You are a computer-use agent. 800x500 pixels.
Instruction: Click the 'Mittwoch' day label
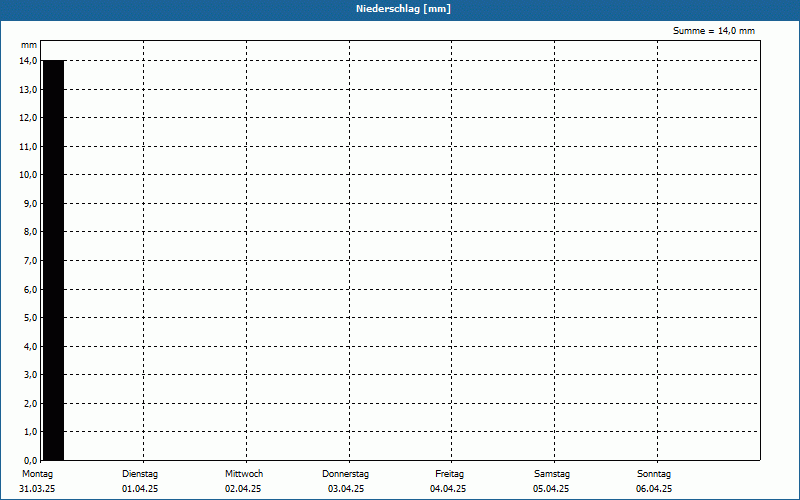click(244, 473)
